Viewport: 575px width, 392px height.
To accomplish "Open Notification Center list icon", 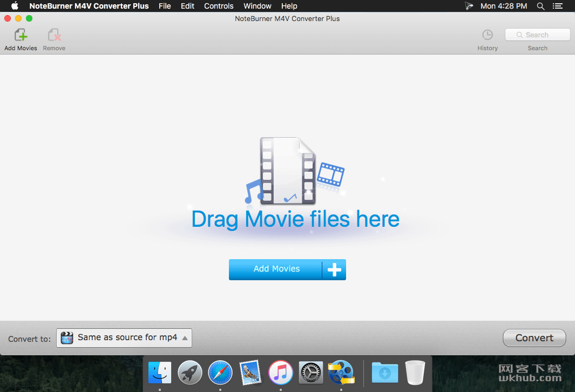I will click(558, 6).
